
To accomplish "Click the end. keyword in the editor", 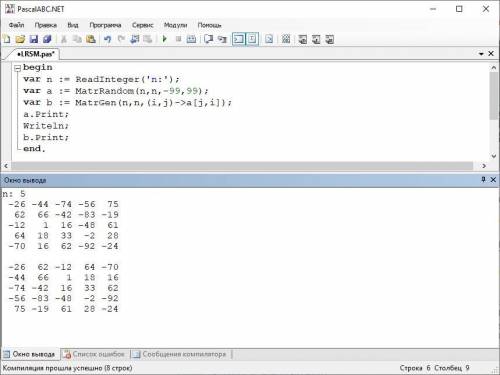I will 34,149.
